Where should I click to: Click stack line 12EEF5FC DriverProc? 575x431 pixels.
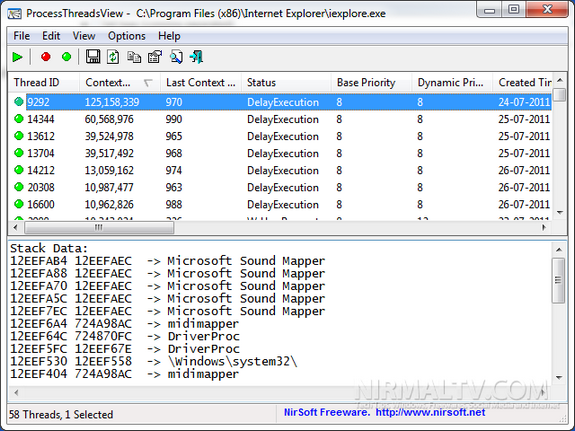coord(125,349)
